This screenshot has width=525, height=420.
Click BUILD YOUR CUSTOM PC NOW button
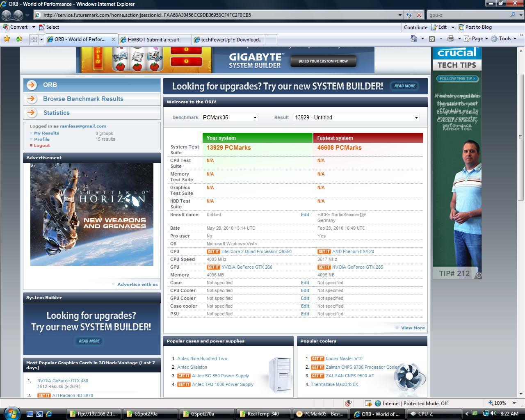323,61
